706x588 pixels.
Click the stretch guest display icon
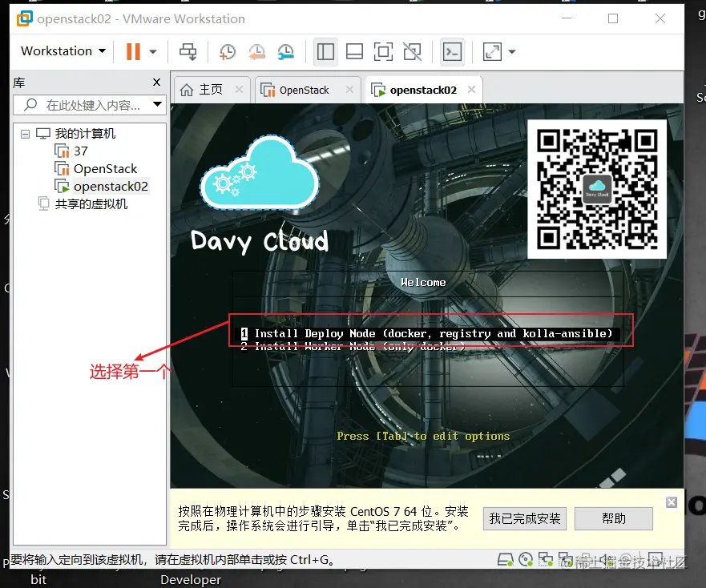coord(492,51)
